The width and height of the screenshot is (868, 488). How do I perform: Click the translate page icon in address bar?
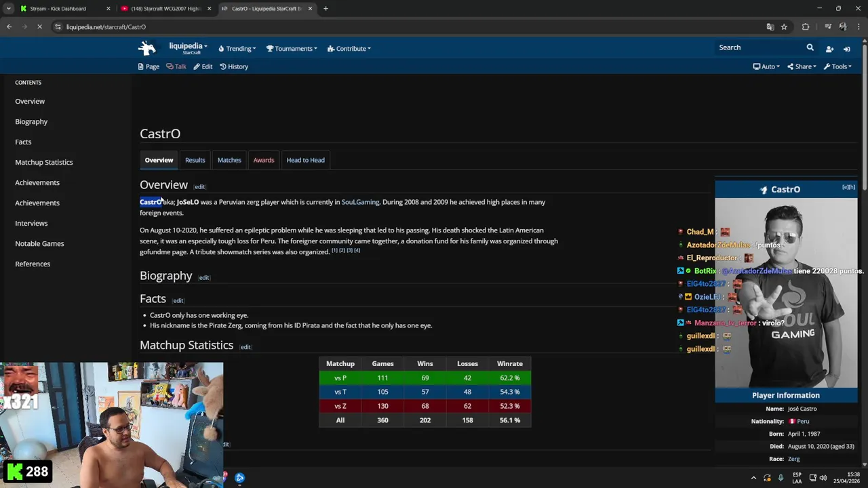click(770, 27)
